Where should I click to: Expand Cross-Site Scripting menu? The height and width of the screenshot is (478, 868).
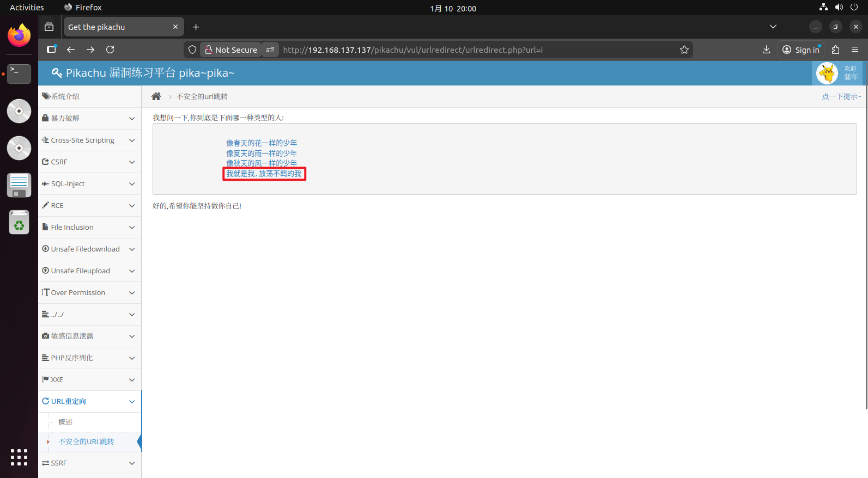[90, 140]
